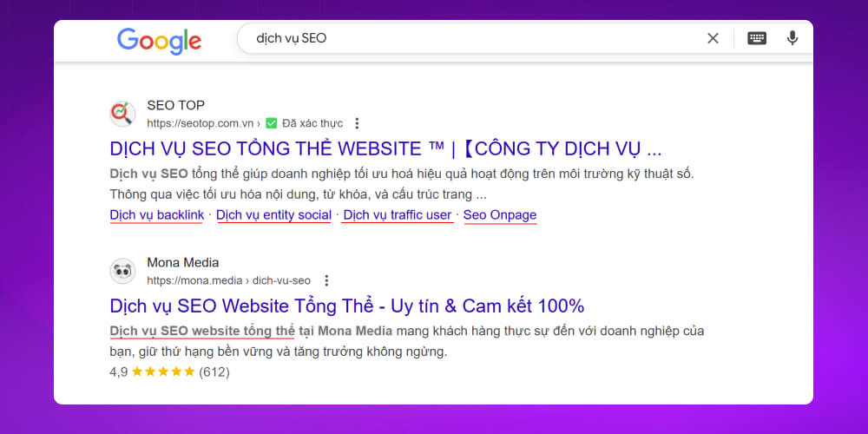Click the Google logo
The width and height of the screenshot is (868, 434).
tap(159, 41)
